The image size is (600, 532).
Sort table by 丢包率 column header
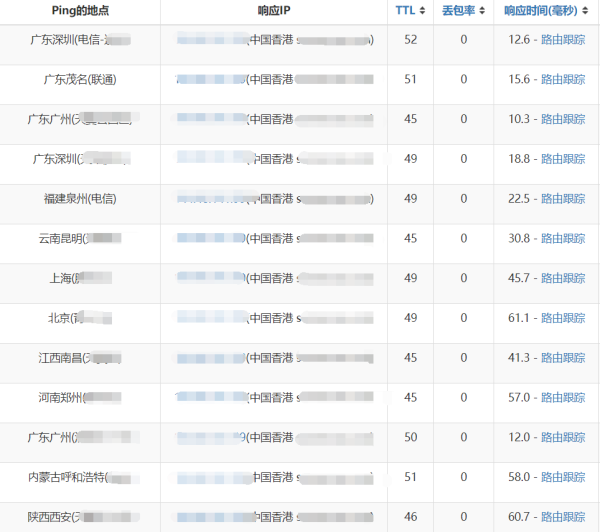click(463, 11)
